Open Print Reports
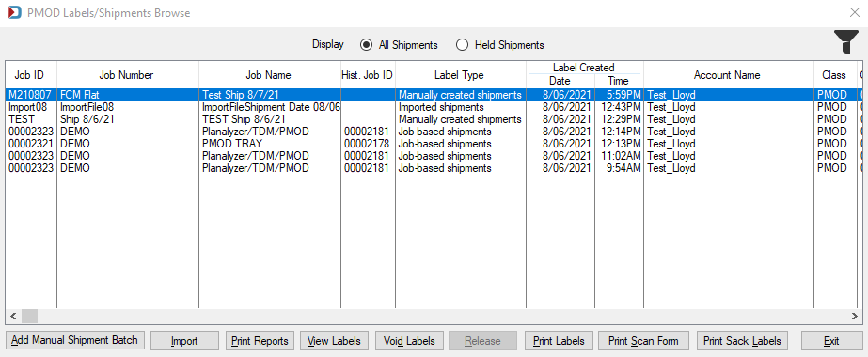868x357 pixels. [x=260, y=341]
